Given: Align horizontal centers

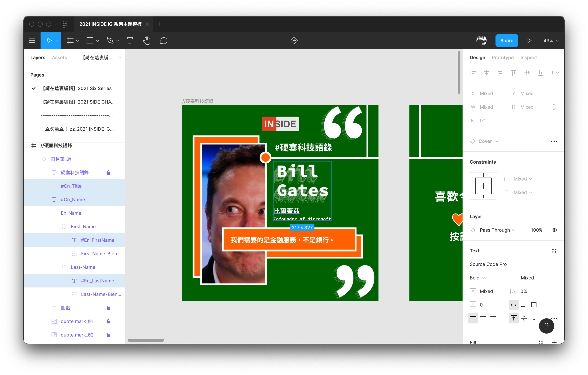Looking at the screenshot, I should 486,73.
